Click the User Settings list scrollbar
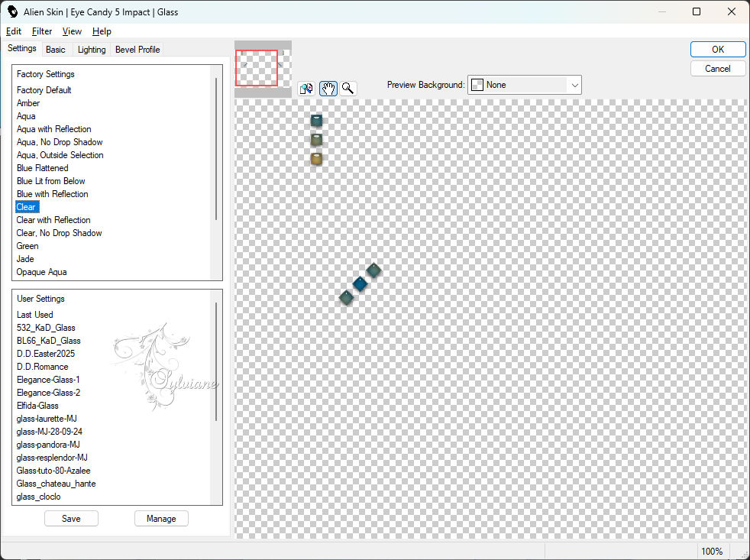 pos(216,361)
